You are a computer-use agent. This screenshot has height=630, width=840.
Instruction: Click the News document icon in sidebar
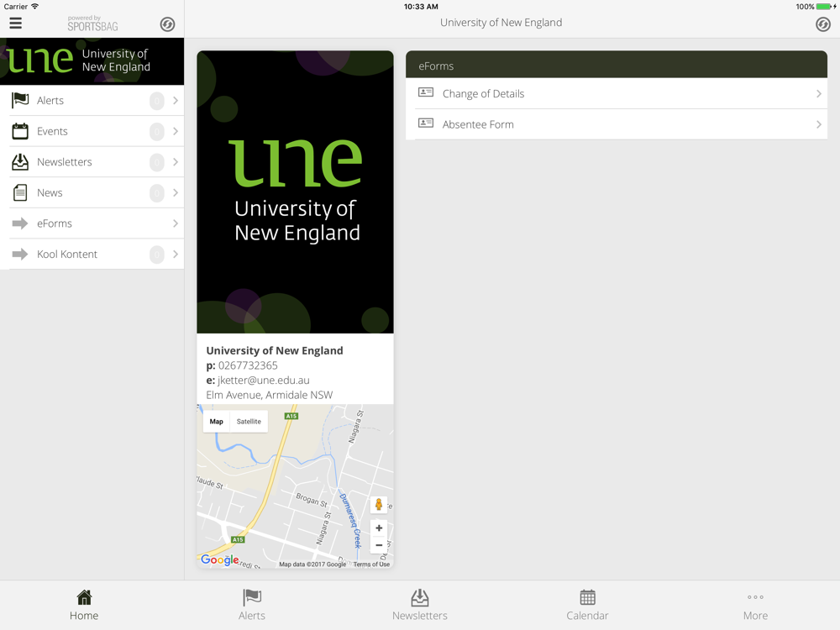tap(20, 192)
